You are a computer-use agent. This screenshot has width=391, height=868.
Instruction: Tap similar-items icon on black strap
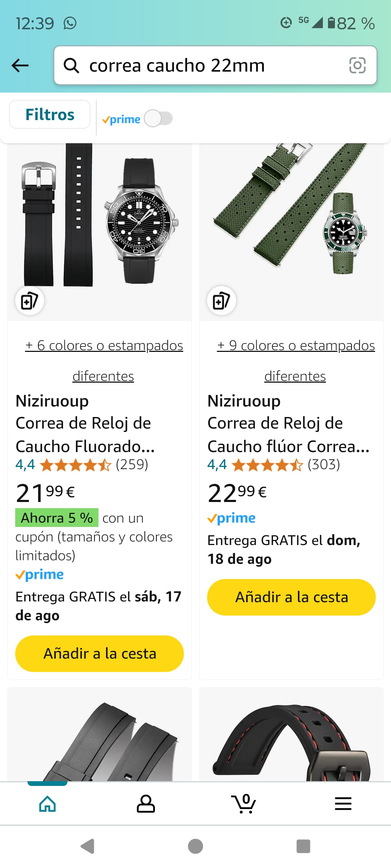29,301
